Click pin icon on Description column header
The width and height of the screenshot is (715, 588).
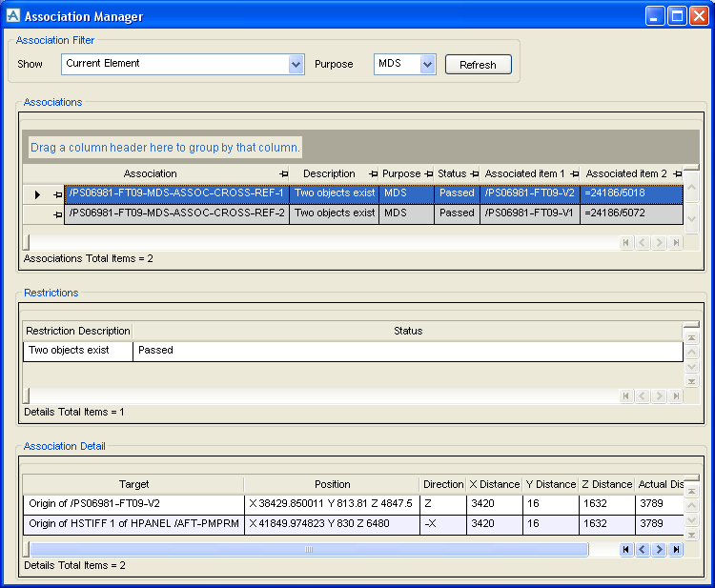click(371, 174)
